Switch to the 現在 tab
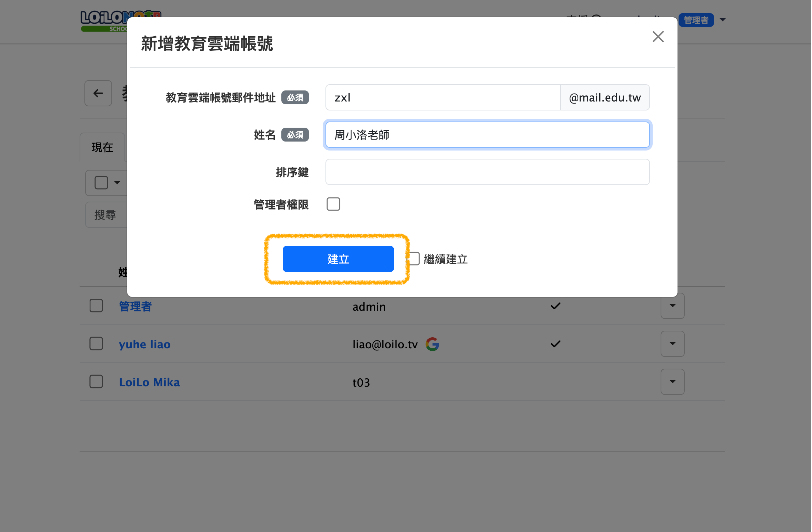The height and width of the screenshot is (532, 812). pyautogui.click(x=102, y=147)
